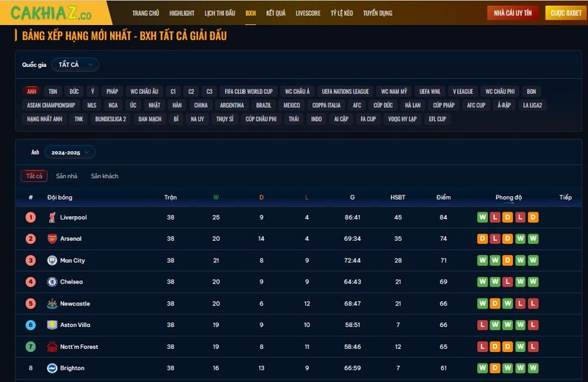Click the Cược 8XBET button
The width and height of the screenshot is (588, 382).
566,13
